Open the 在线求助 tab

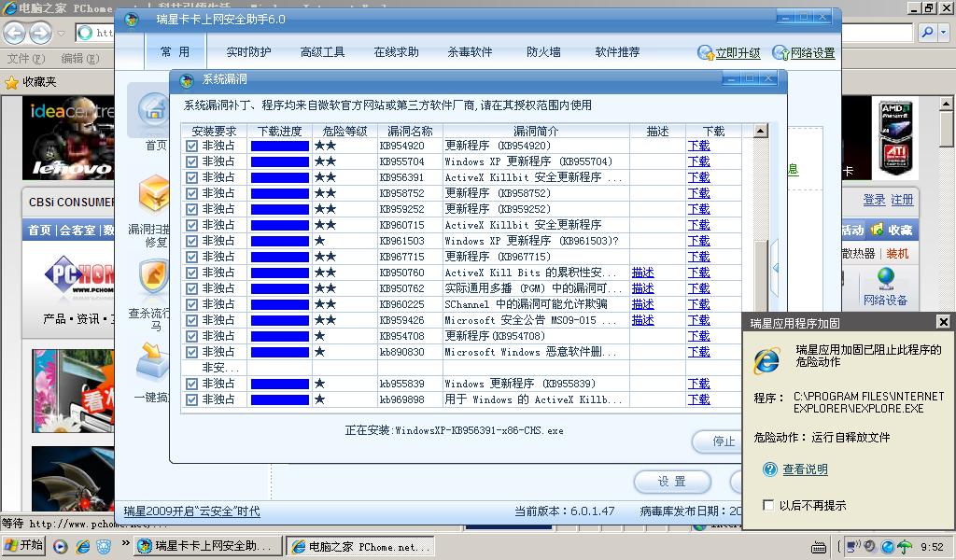(x=396, y=52)
